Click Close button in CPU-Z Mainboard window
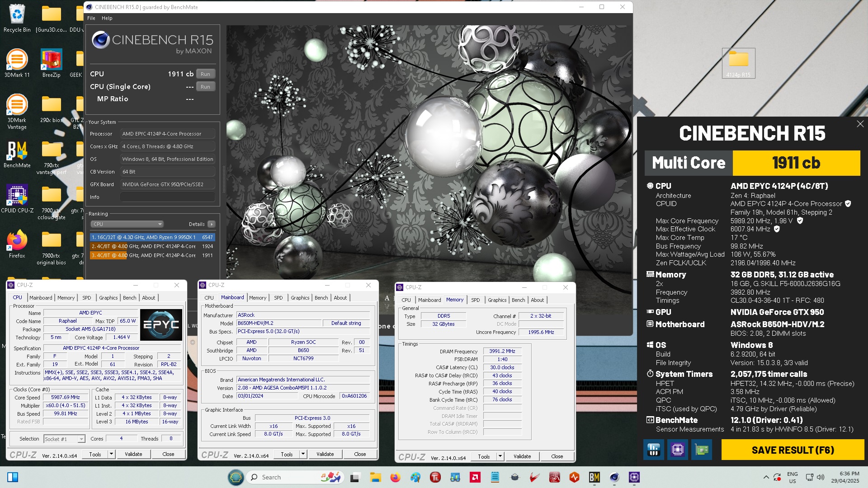The height and width of the screenshot is (488, 868). tap(360, 454)
